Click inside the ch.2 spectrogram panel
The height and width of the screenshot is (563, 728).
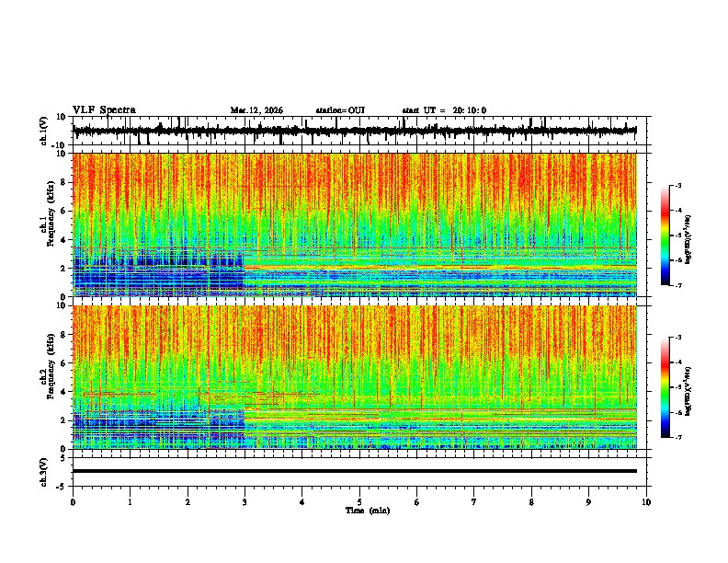(x=355, y=377)
